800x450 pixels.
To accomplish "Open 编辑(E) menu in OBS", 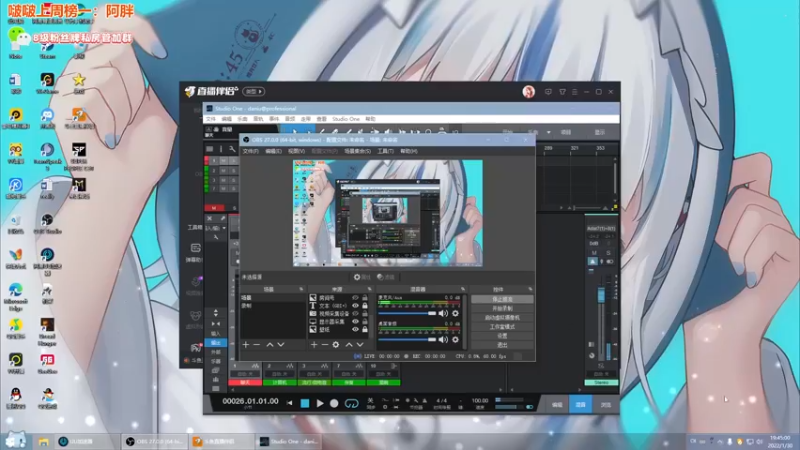I will [x=273, y=151].
